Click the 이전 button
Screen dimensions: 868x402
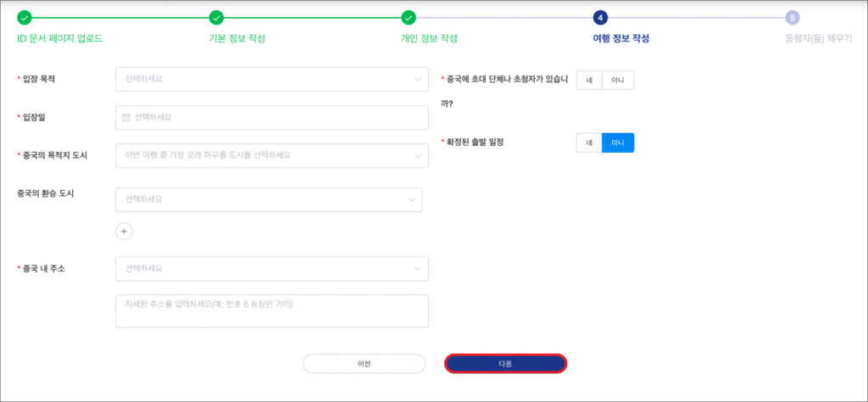pos(364,363)
